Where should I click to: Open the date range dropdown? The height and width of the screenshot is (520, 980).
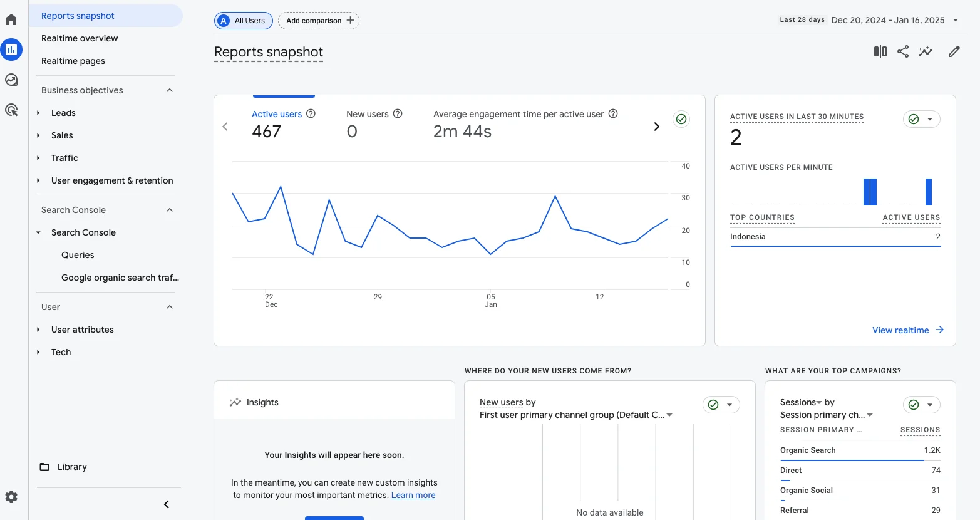click(956, 21)
